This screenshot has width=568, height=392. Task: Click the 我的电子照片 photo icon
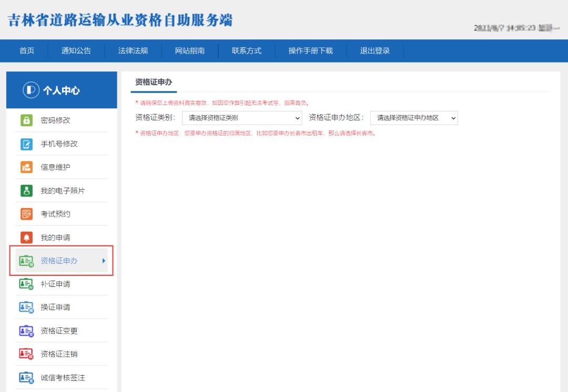click(27, 190)
